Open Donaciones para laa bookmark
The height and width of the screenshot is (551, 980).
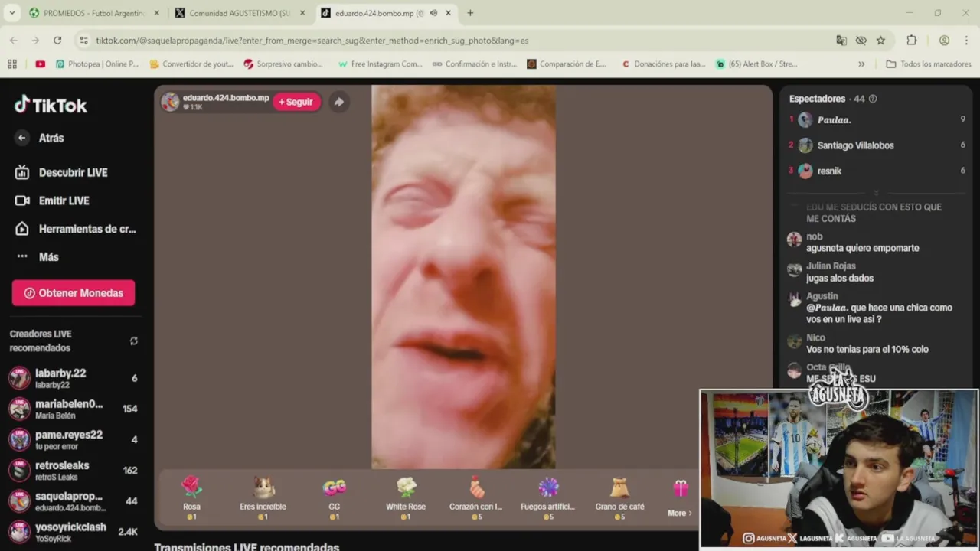click(663, 64)
